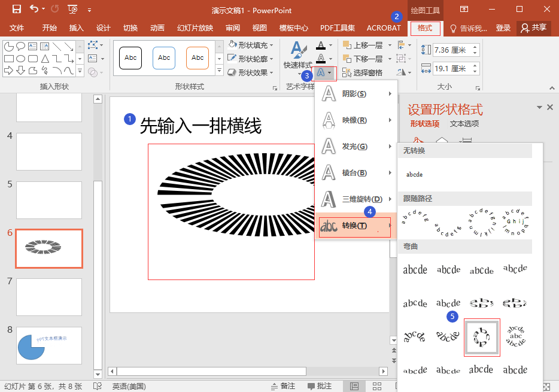The width and height of the screenshot is (559, 392).
Task: Select the slide 8 thumbnail
Action: pyautogui.click(x=49, y=345)
